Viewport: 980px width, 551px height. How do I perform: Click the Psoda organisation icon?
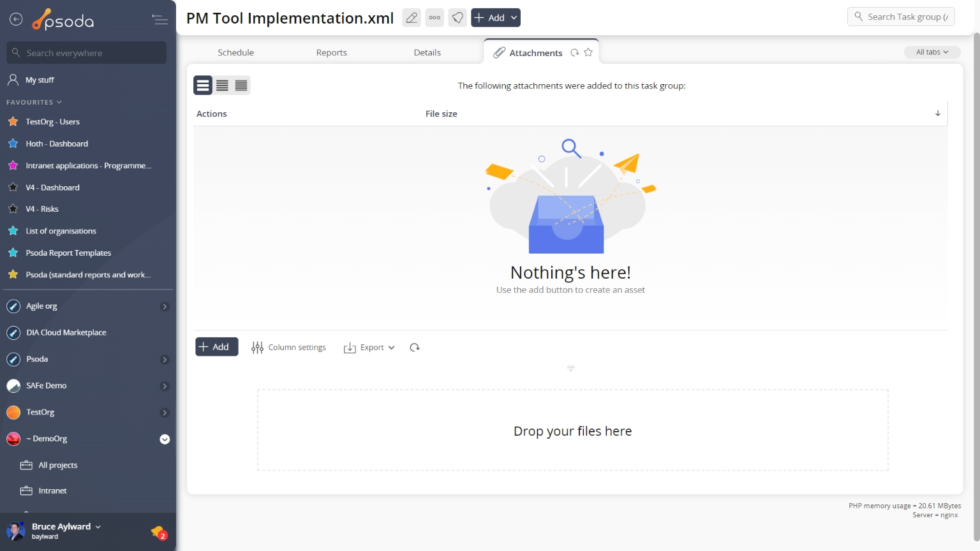13,360
